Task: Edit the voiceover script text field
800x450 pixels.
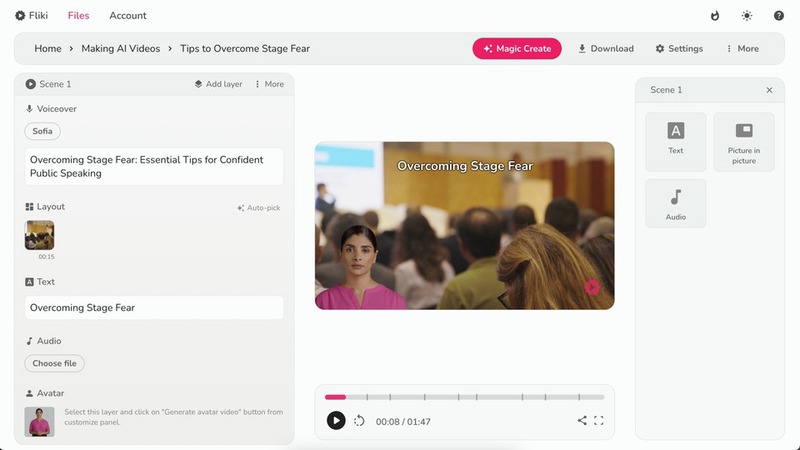Action: pyautogui.click(x=154, y=166)
